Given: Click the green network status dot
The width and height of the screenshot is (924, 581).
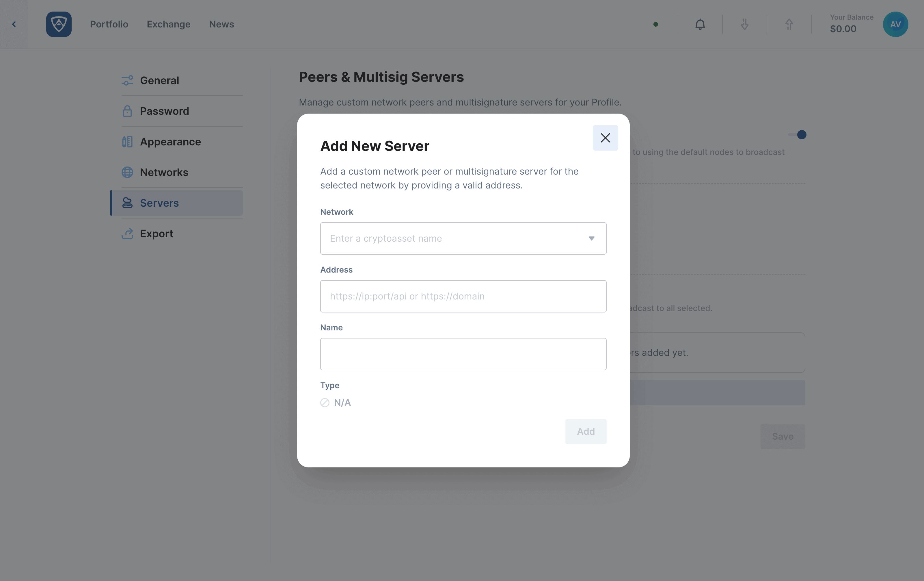Looking at the screenshot, I should (x=656, y=24).
